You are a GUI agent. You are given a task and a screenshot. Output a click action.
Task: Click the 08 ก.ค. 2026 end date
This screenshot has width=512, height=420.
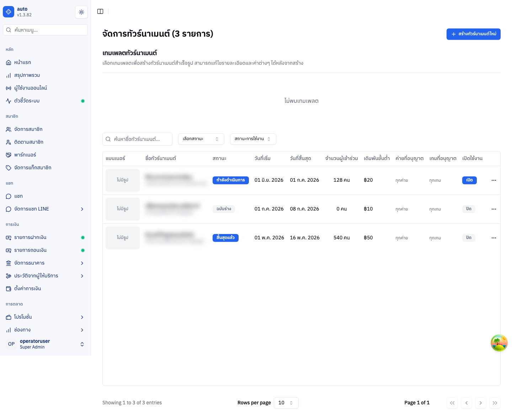click(x=304, y=209)
